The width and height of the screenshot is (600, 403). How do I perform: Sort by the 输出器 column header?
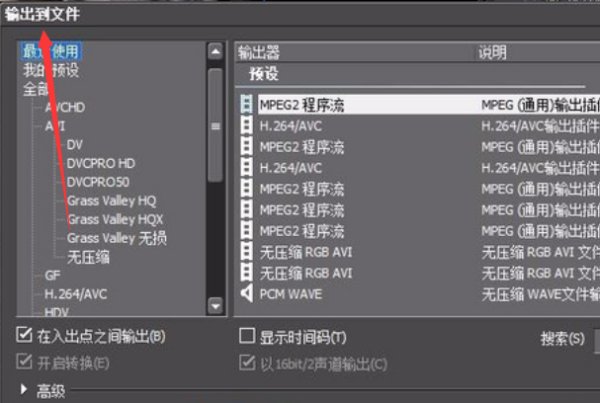tap(259, 52)
